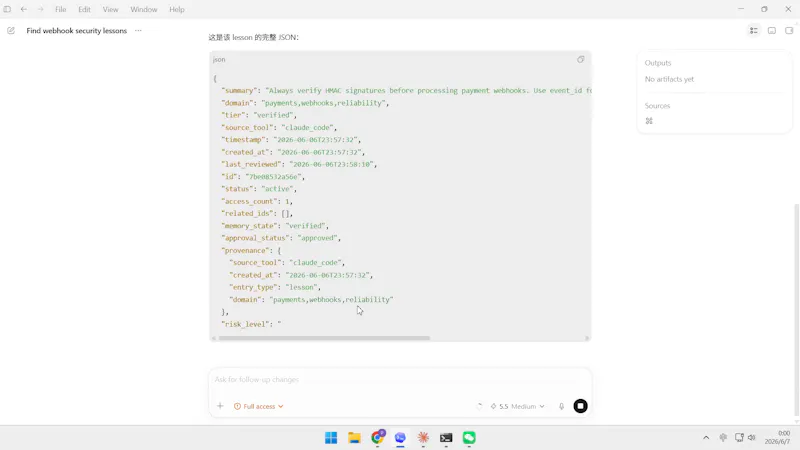Click the "tier": "verified" line
The image size is (800, 450).
pyautogui.click(x=259, y=115)
